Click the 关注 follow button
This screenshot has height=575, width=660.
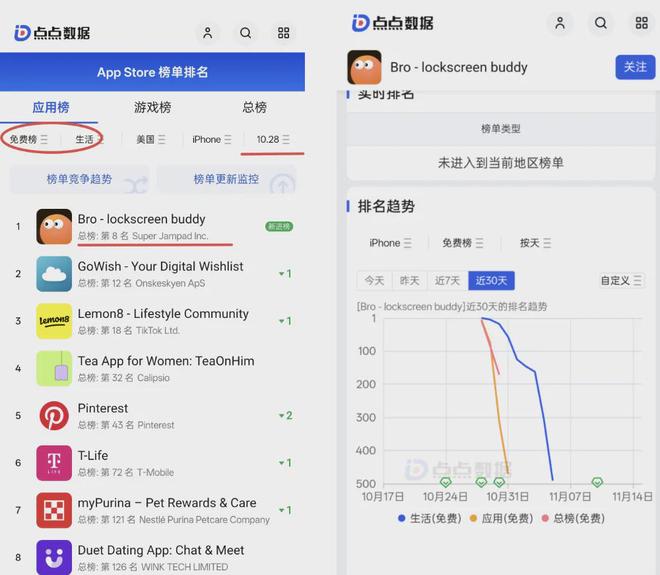[635, 67]
